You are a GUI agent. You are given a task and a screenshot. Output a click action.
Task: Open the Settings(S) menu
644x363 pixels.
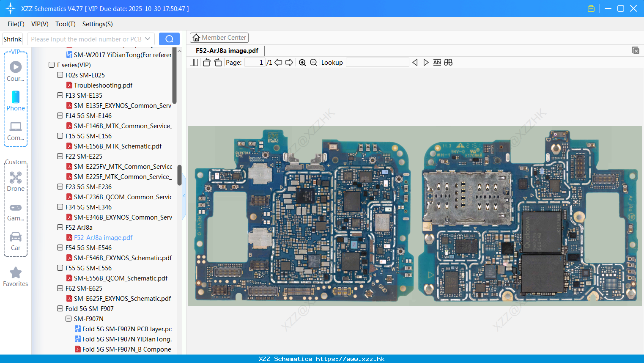pyautogui.click(x=98, y=24)
